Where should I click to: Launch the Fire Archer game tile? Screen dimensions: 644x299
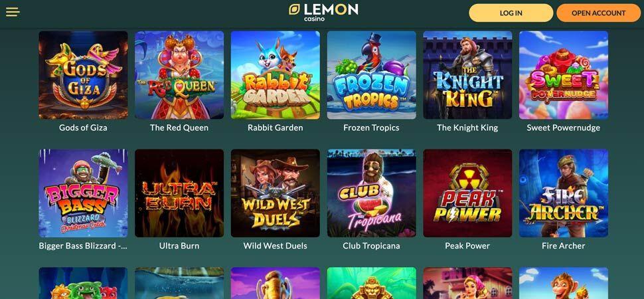coord(564,193)
